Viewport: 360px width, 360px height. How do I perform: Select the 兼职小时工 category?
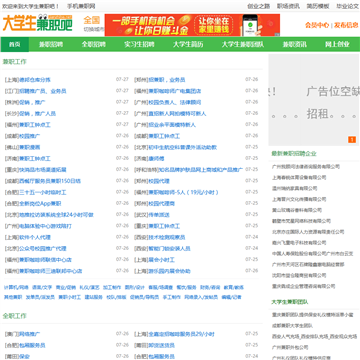pyautogui.click(x=70, y=297)
